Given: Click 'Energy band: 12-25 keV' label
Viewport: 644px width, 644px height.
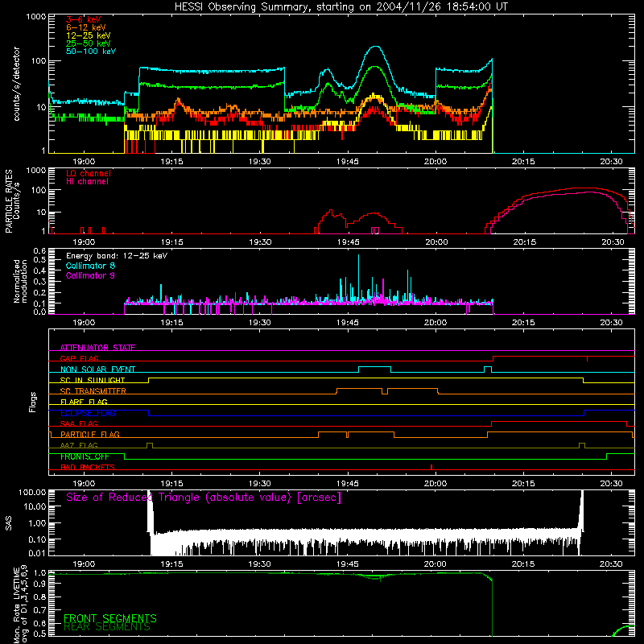Looking at the screenshot, I should (x=117, y=256).
